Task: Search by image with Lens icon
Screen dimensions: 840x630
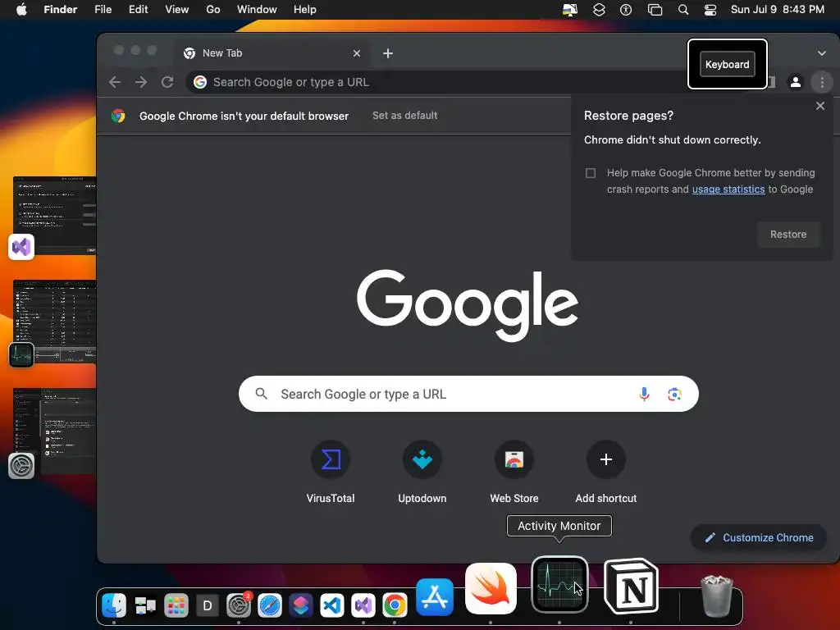Action: point(674,395)
